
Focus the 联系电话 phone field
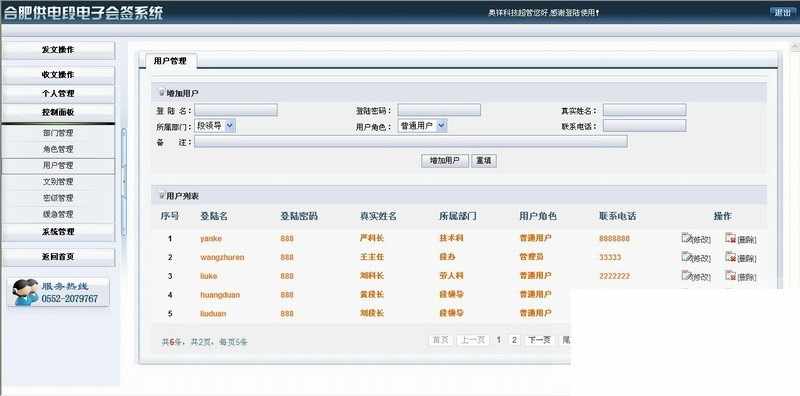point(644,126)
